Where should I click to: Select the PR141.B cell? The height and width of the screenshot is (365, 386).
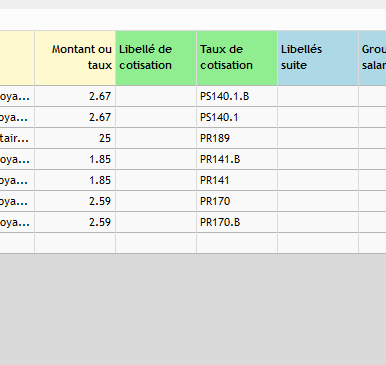237,159
